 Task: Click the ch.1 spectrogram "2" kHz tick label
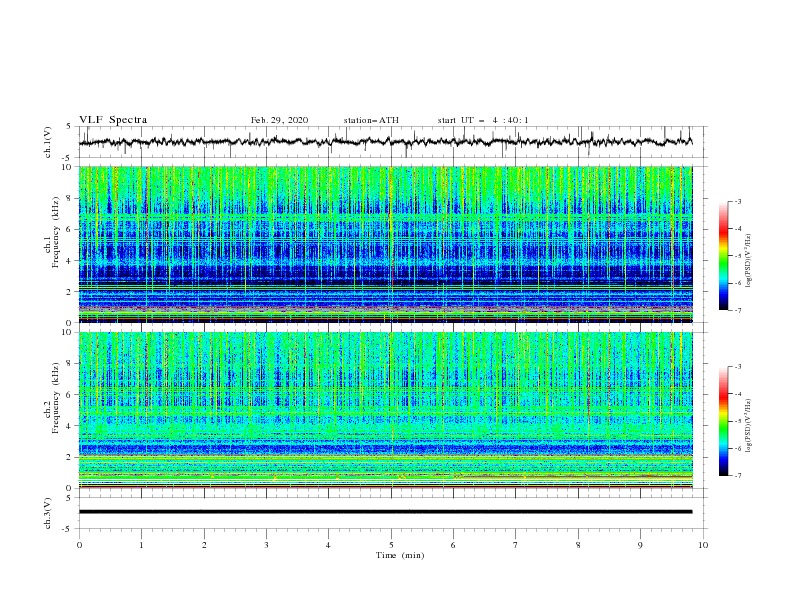pos(70,291)
